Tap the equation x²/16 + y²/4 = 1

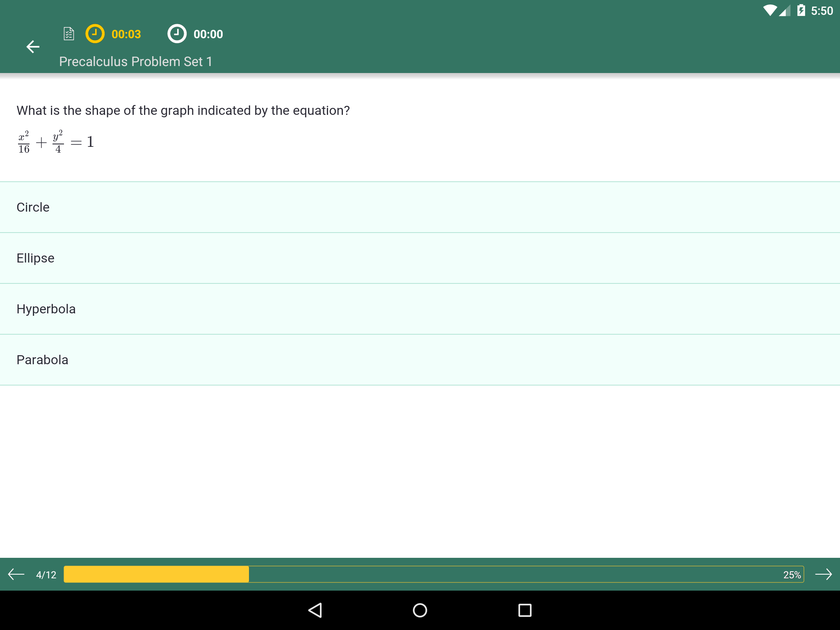click(56, 142)
